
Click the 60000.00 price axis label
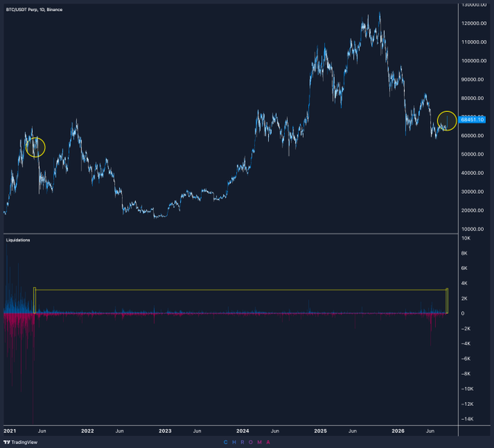(473, 136)
